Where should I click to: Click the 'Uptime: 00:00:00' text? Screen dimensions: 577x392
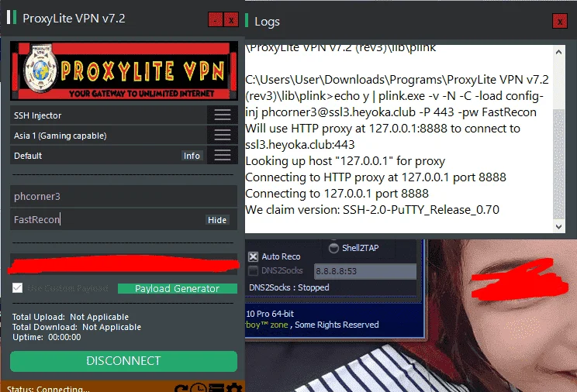tap(47, 337)
